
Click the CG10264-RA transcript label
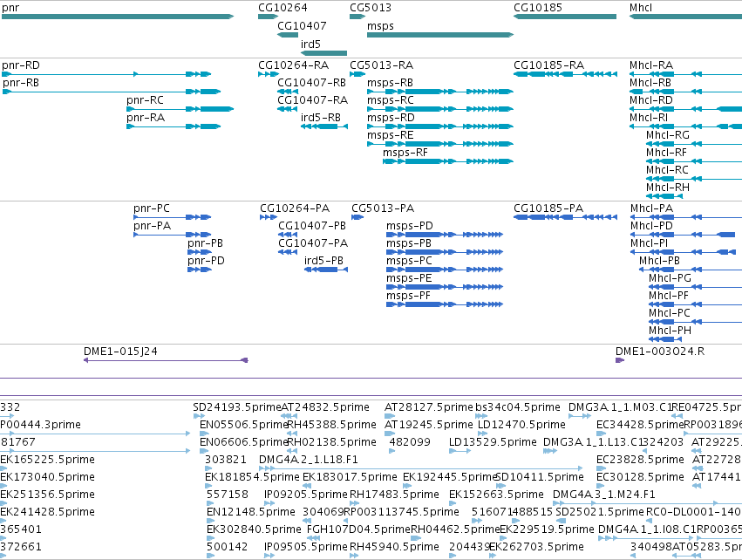(x=293, y=65)
